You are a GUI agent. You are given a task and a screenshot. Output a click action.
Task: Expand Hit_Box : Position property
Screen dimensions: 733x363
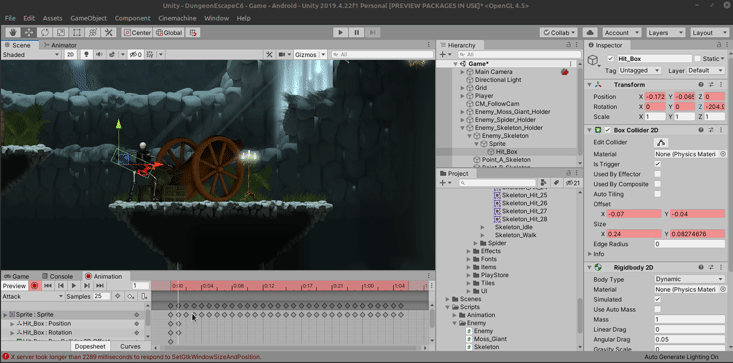point(13,323)
